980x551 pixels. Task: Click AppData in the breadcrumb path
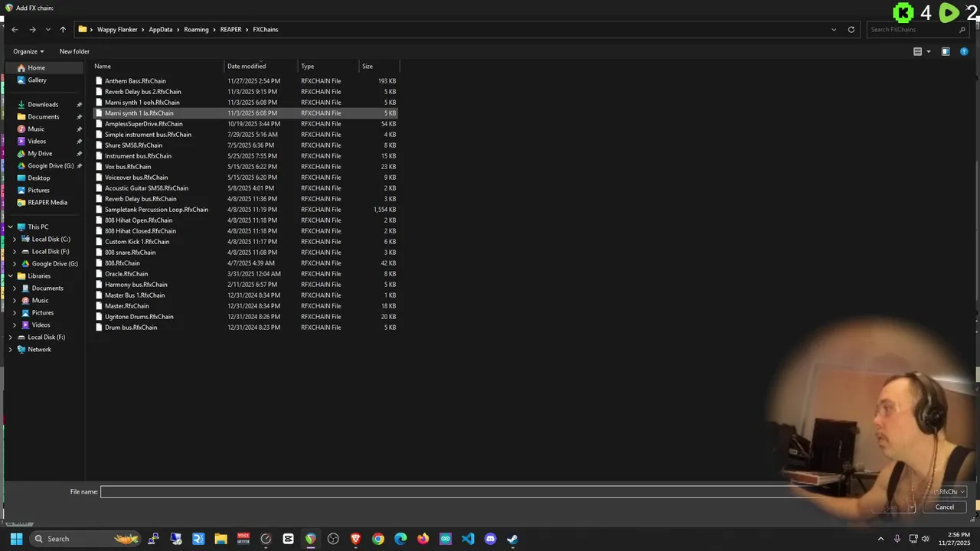click(161, 29)
